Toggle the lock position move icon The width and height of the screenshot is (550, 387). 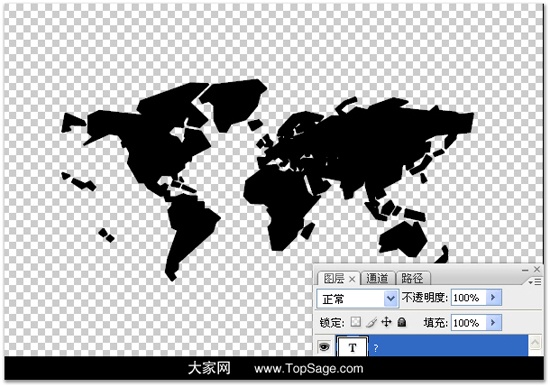click(386, 322)
